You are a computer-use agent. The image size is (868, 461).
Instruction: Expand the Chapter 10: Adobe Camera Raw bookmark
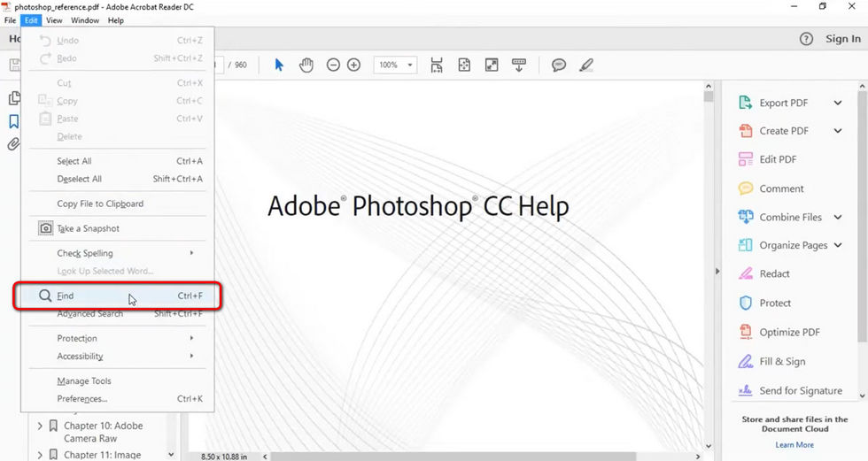click(x=40, y=426)
